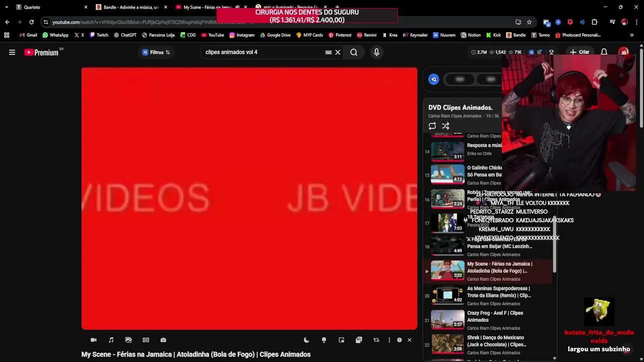
Task: Open Carlos Riam Clipes Animados playlist channel link
Action: tap(455, 116)
